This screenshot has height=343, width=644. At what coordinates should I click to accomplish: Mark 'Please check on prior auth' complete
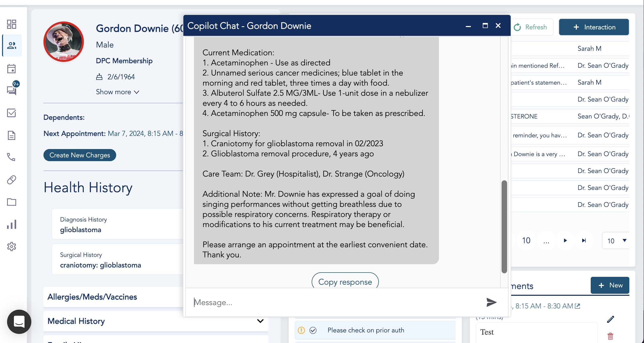click(x=313, y=330)
